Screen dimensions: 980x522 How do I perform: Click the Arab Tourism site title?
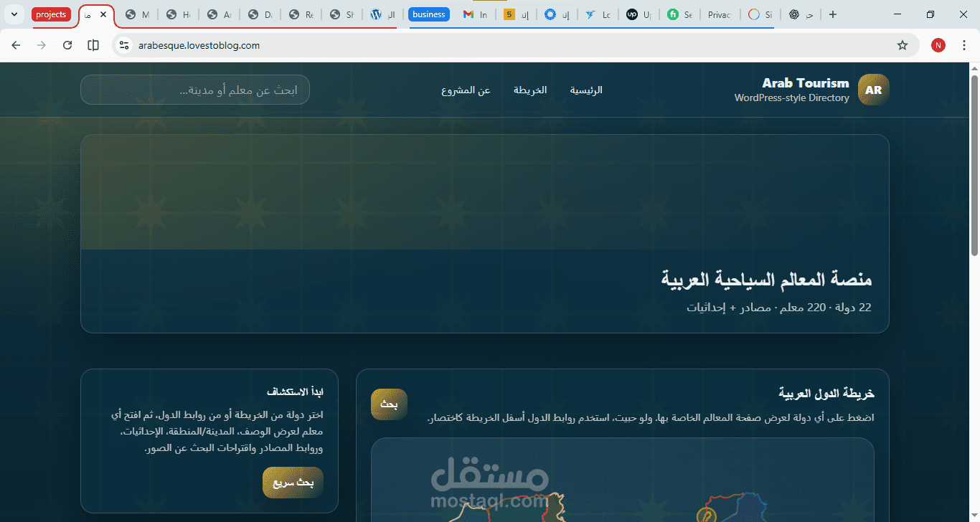coord(806,83)
